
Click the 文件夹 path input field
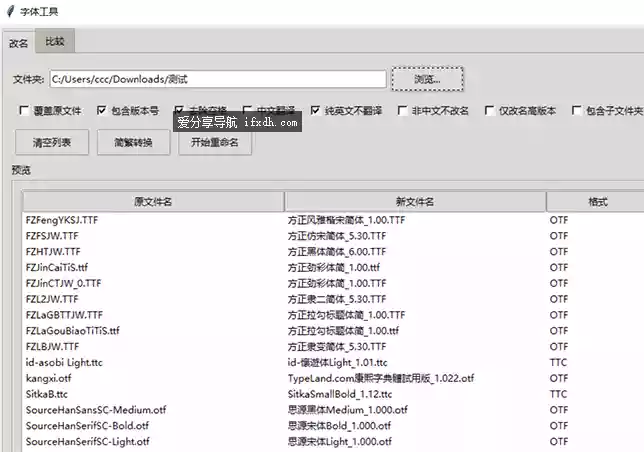218,79
